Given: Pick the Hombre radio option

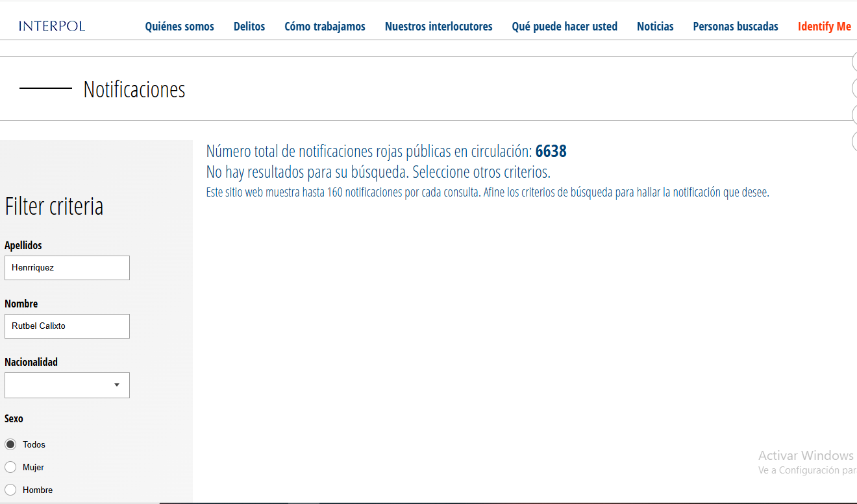Looking at the screenshot, I should click(x=10, y=490).
